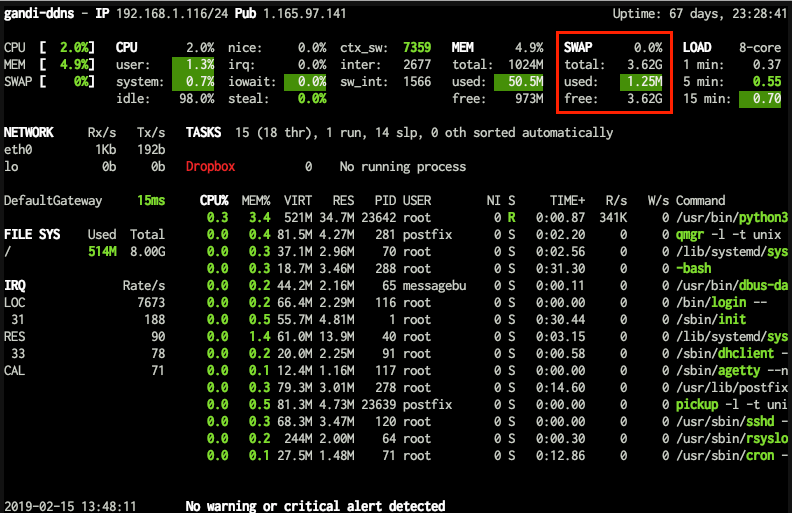Click the 8-core label
The width and height of the screenshot is (792, 513).
coord(760,47)
